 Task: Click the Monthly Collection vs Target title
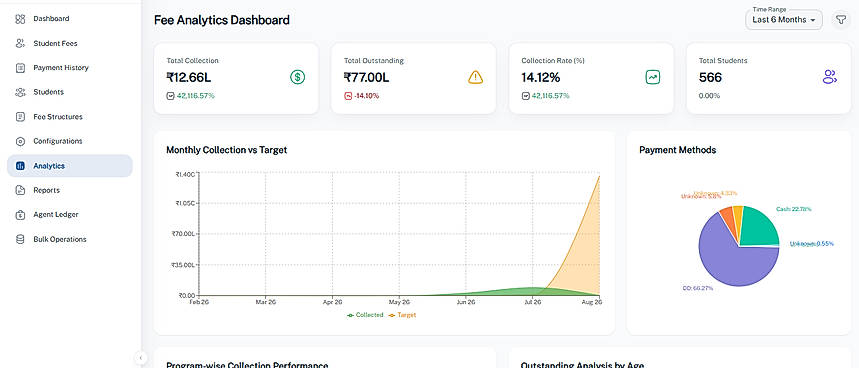(x=226, y=150)
